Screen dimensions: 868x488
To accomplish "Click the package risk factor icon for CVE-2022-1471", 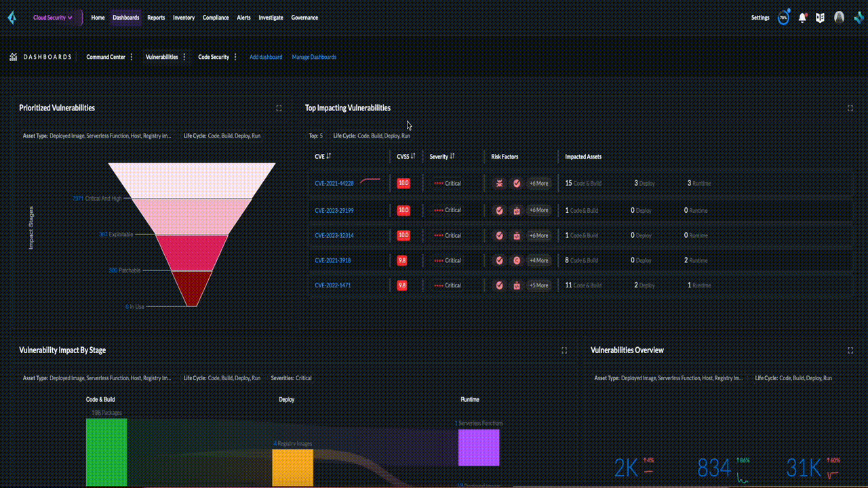I will point(517,285).
